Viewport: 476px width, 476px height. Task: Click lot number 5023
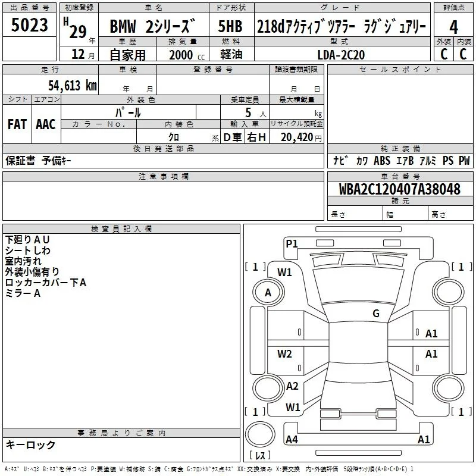point(29,25)
